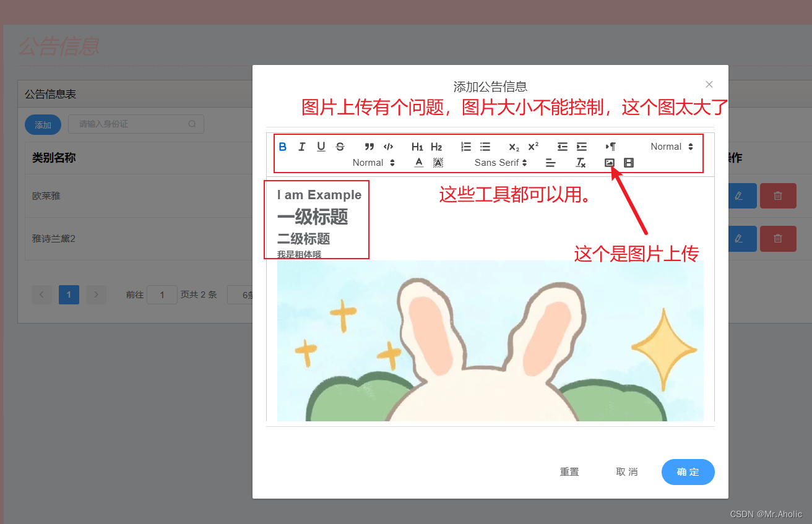The height and width of the screenshot is (524, 812).
Task: Clear formatting with the remove-format icon
Action: (581, 163)
